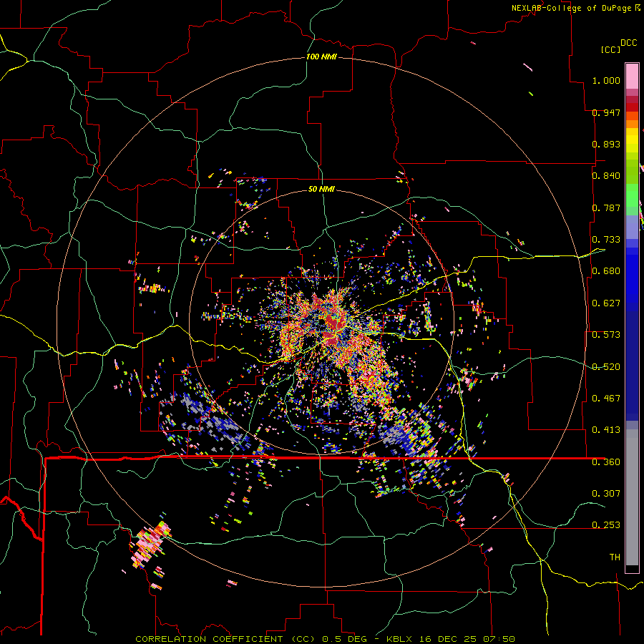Click the 0.787 legend value
The image size is (644, 644).
coord(606,208)
